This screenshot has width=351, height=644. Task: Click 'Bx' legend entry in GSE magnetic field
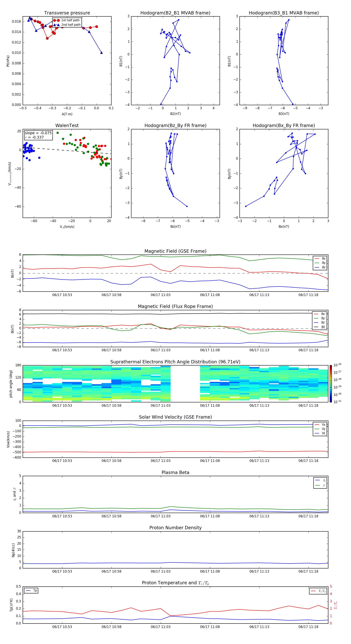coord(320,259)
